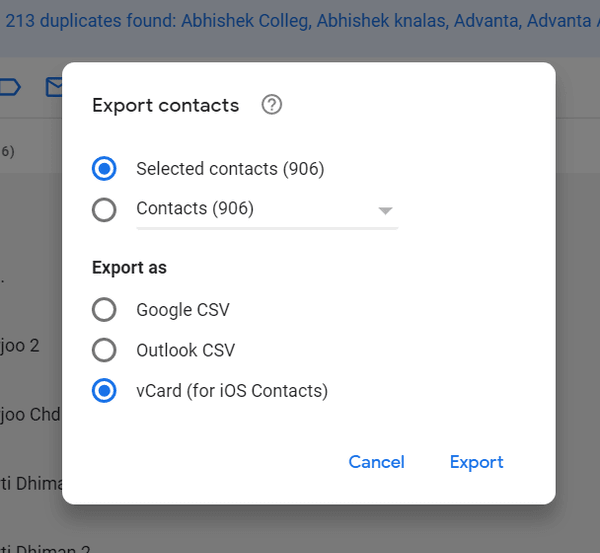Select the 'joo 2' contact row
The width and height of the screenshot is (600, 553).
pyautogui.click(x=20, y=346)
